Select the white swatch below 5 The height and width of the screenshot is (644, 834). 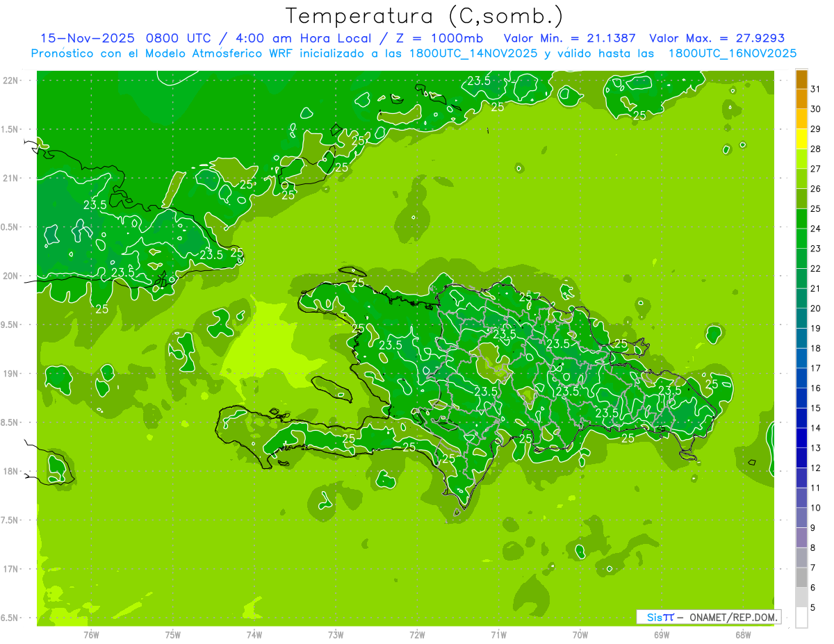point(801,618)
